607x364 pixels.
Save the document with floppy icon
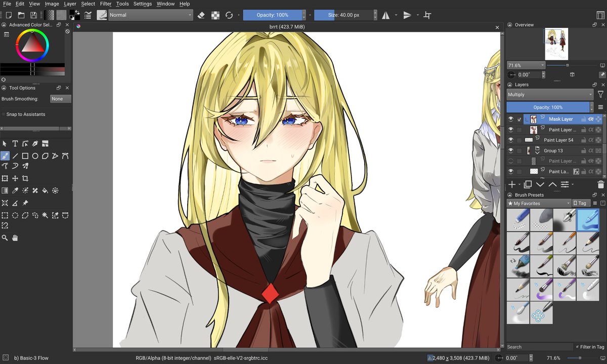[x=33, y=15]
